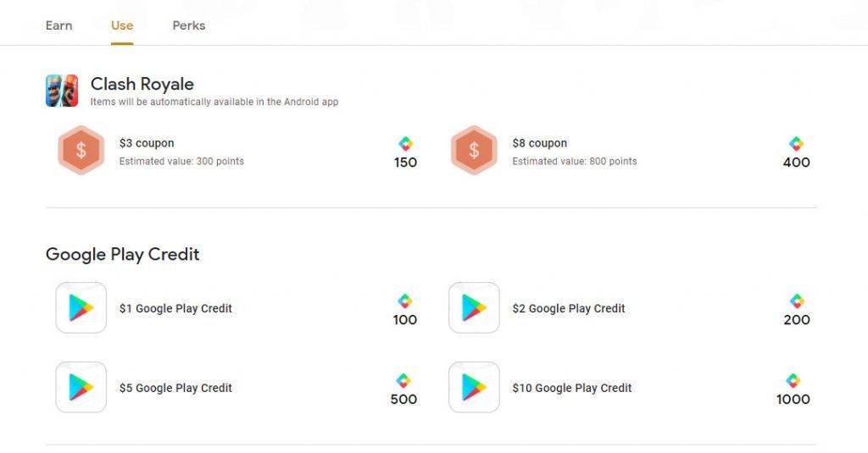The image size is (868, 453).
Task: Click the $10 Google Play Credit logo
Action: (x=474, y=387)
